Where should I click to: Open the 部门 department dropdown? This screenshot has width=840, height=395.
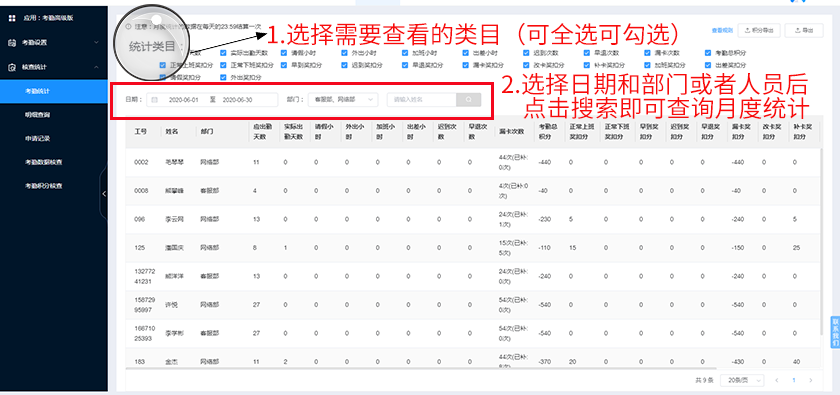(x=343, y=100)
